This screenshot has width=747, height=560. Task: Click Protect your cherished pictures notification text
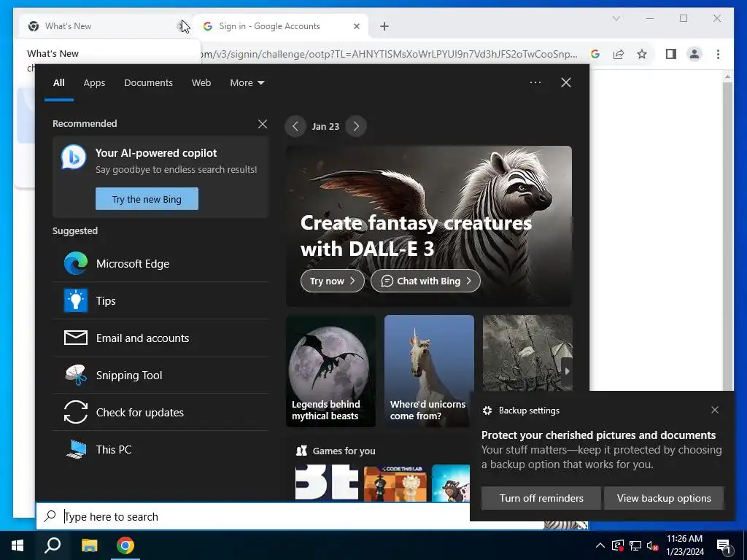pos(598,435)
